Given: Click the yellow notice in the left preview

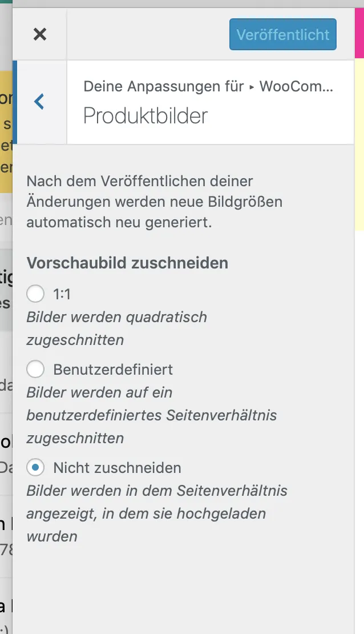Looking at the screenshot, I should pos(6,132).
